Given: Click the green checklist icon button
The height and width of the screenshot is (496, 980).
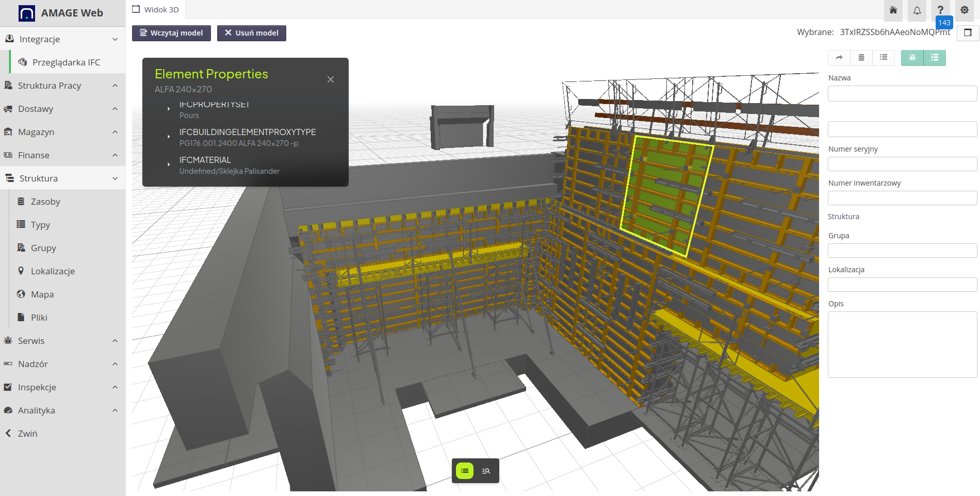Looking at the screenshot, I should [x=935, y=58].
